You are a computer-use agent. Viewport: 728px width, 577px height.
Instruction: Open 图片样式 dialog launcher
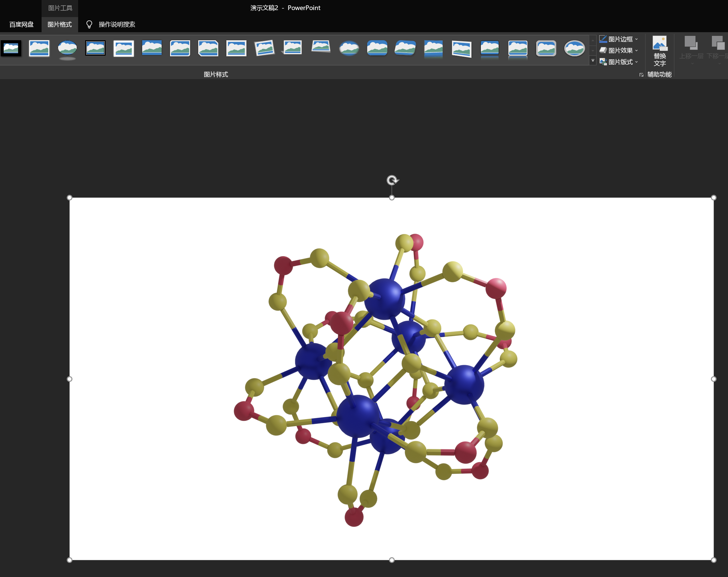[x=641, y=75]
